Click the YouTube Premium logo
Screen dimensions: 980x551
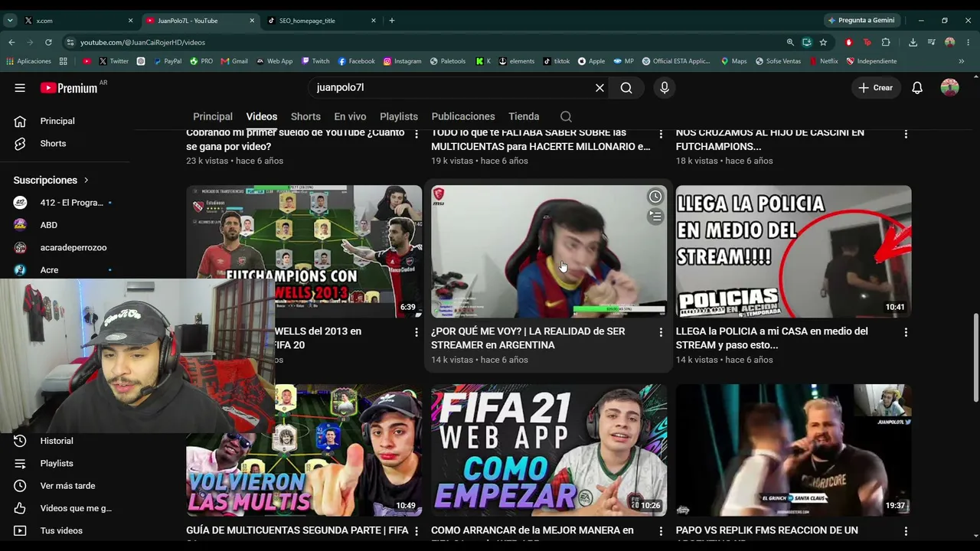click(x=70, y=88)
